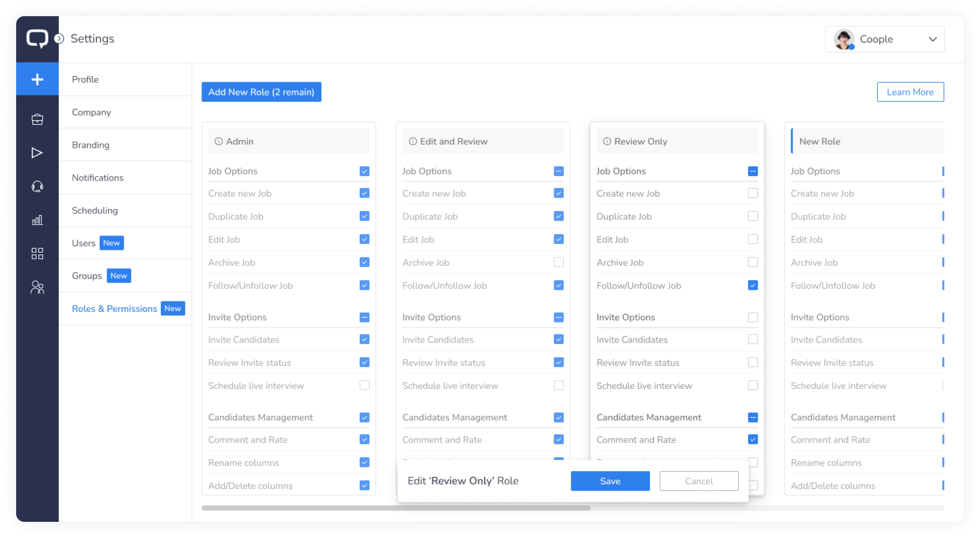Click Add New Role button
980x538 pixels.
[x=261, y=92]
